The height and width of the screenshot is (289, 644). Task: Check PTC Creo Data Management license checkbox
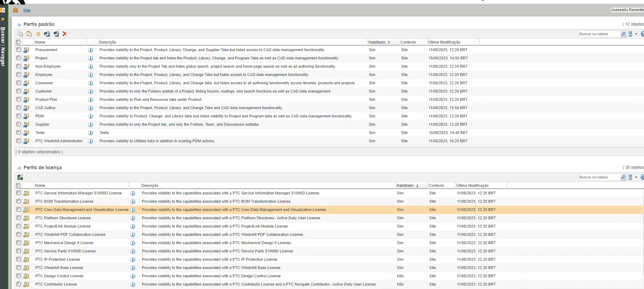pos(19,210)
